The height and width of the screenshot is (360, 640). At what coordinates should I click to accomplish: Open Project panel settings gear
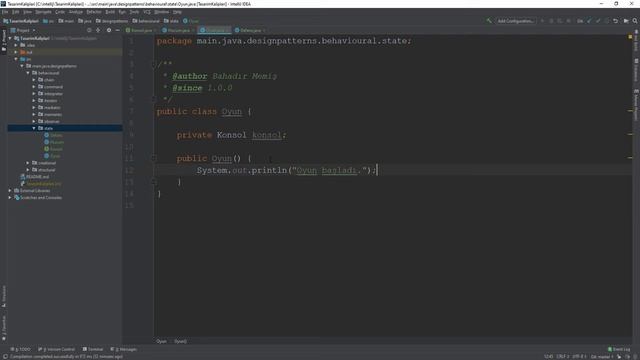click(109, 30)
